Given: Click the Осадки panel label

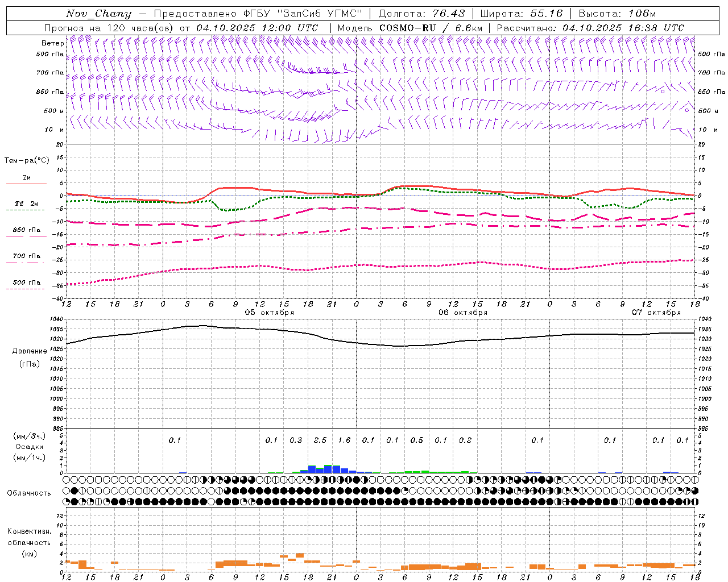Looking at the screenshot, I should tap(30, 447).
